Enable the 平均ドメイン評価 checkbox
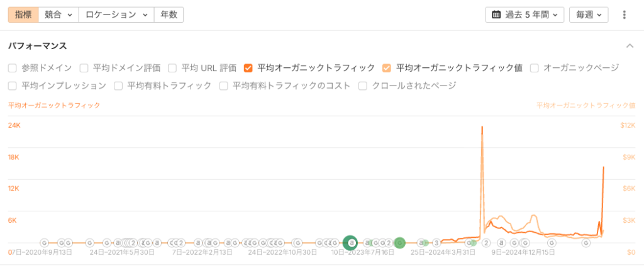The image size is (644, 273). (x=84, y=68)
